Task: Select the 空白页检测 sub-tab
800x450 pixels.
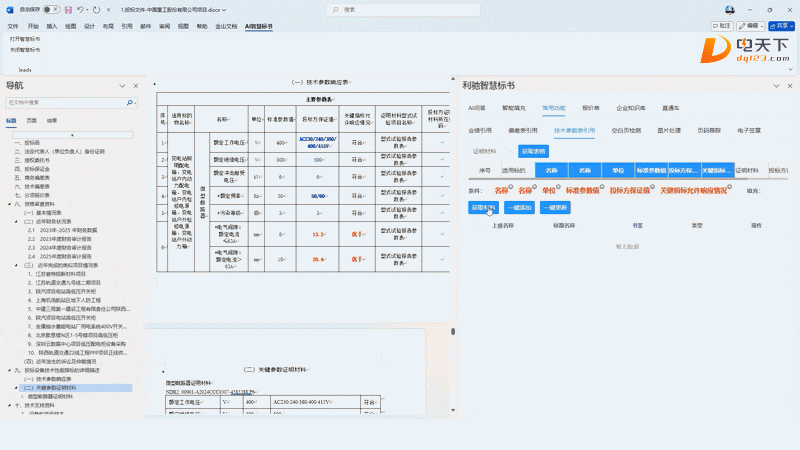Action: pyautogui.click(x=626, y=131)
